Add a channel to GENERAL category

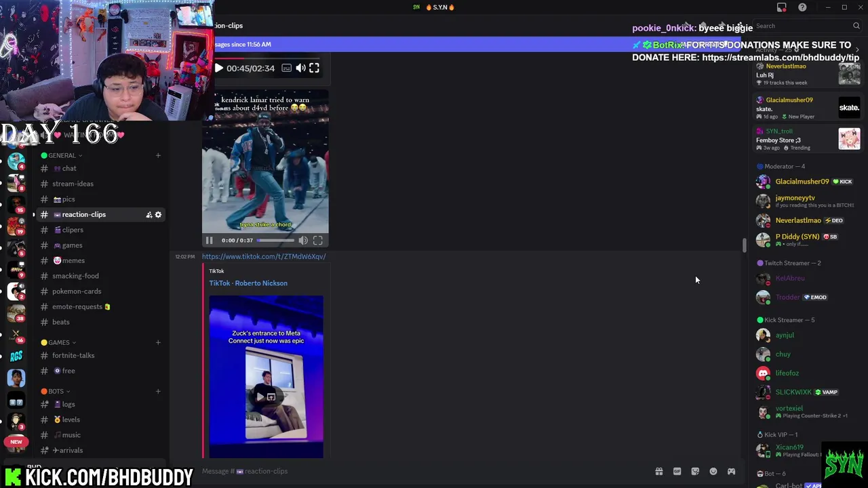(158, 155)
